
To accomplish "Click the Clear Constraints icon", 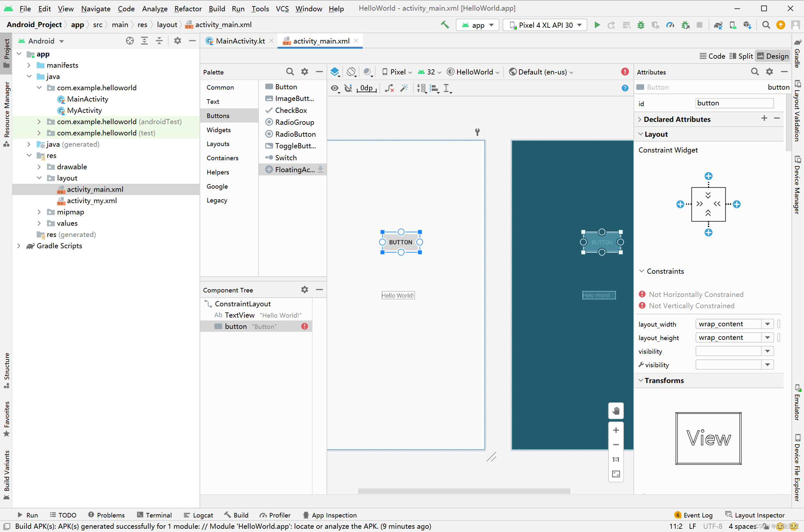I will tap(389, 88).
